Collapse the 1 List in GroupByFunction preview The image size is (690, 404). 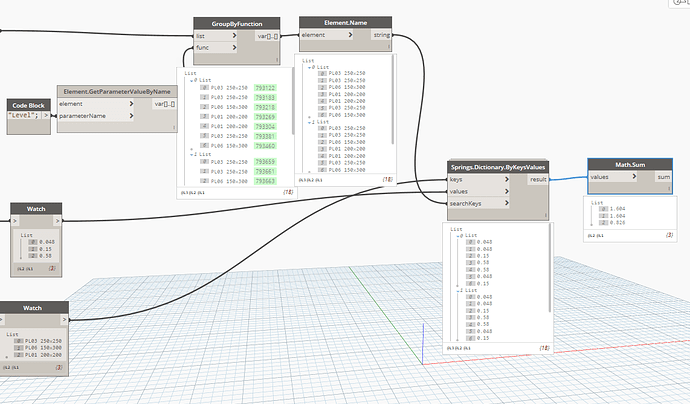point(191,153)
